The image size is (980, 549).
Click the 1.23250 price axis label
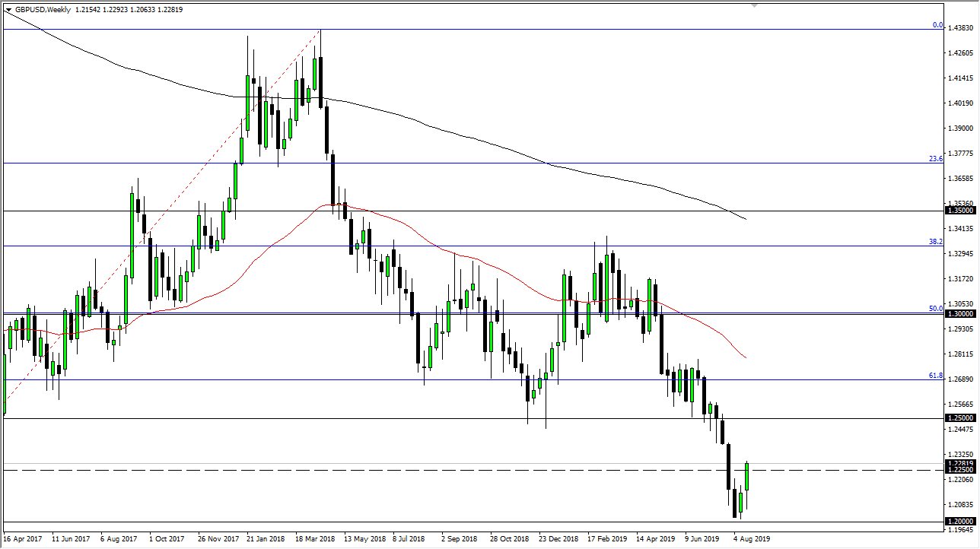coord(962,455)
